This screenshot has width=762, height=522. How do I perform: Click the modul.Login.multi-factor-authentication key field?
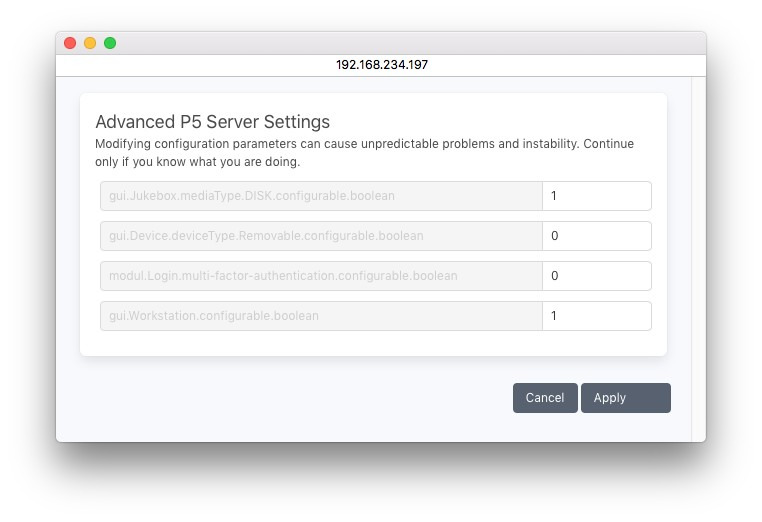click(x=321, y=276)
